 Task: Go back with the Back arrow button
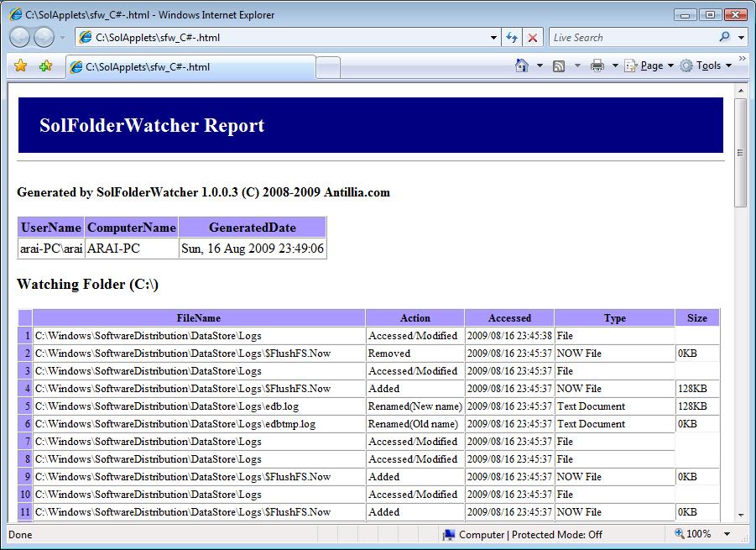(x=19, y=37)
